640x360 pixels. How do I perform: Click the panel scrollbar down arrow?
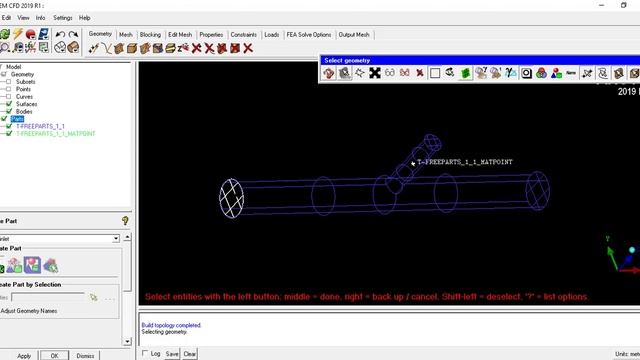127,341
